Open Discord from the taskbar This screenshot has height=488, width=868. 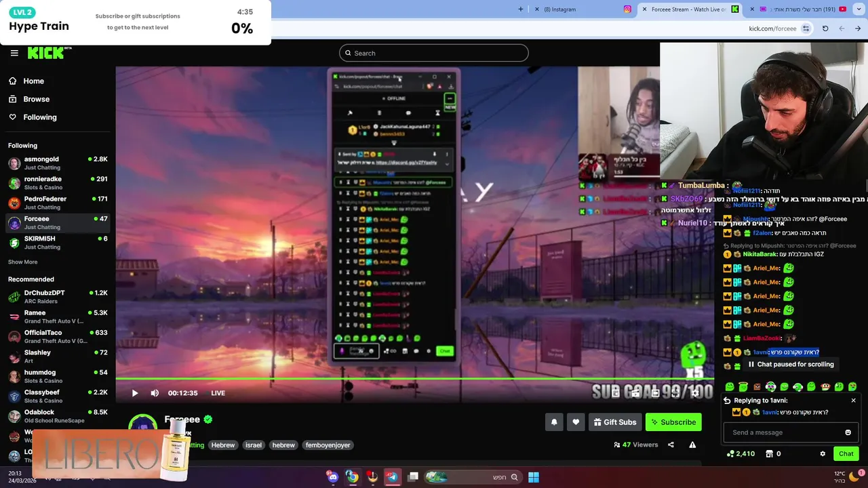tap(333, 477)
